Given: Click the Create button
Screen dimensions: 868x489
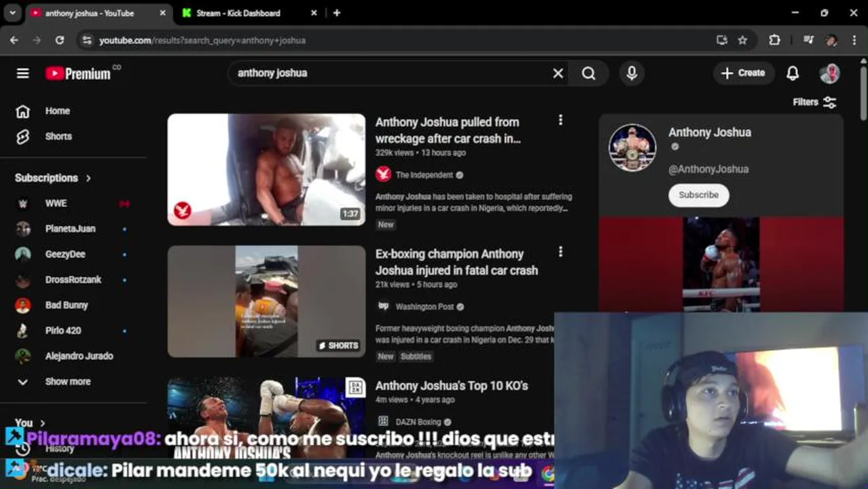Looking at the screenshot, I should (x=743, y=73).
